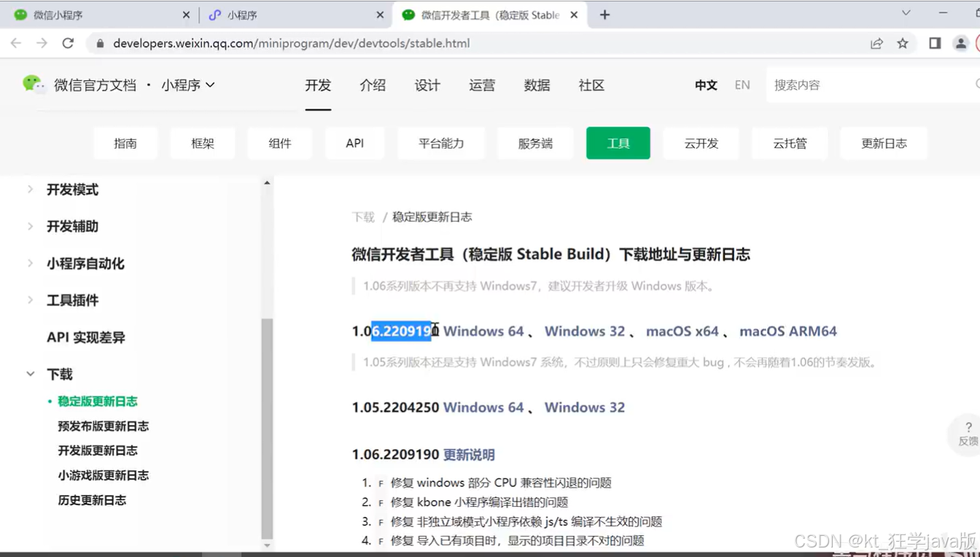The width and height of the screenshot is (980, 557).
Task: Open 预发布版更新日志 in sidebar
Action: pyautogui.click(x=104, y=426)
